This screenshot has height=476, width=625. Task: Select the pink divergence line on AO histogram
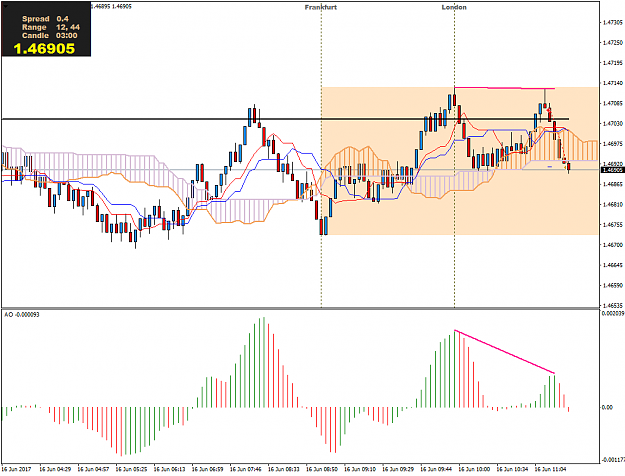click(x=505, y=352)
